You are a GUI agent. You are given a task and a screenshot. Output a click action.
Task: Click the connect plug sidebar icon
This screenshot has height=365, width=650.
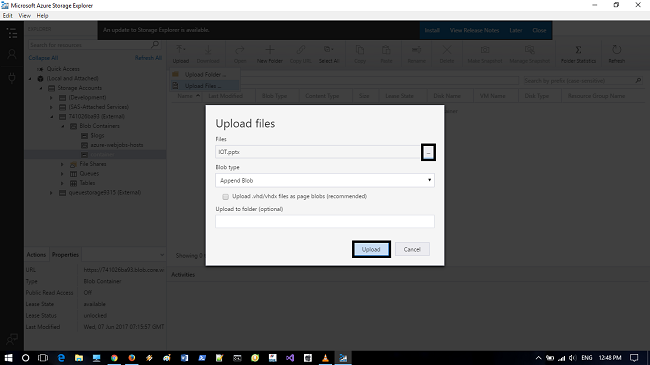coord(12,78)
